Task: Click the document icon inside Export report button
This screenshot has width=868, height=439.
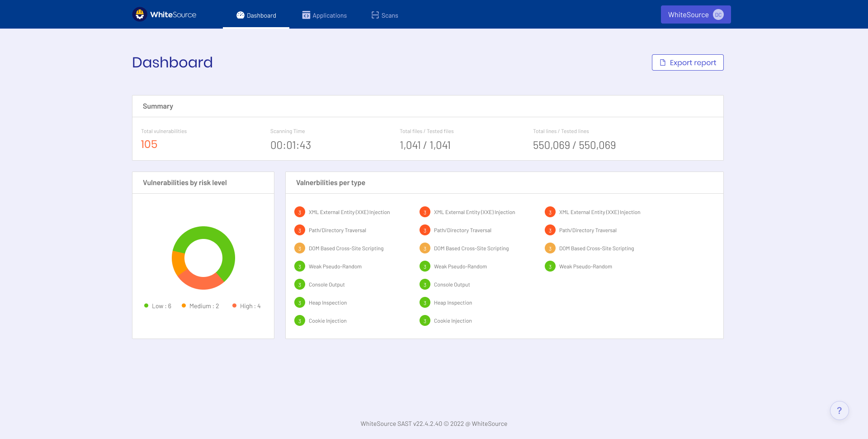Action: click(x=662, y=62)
